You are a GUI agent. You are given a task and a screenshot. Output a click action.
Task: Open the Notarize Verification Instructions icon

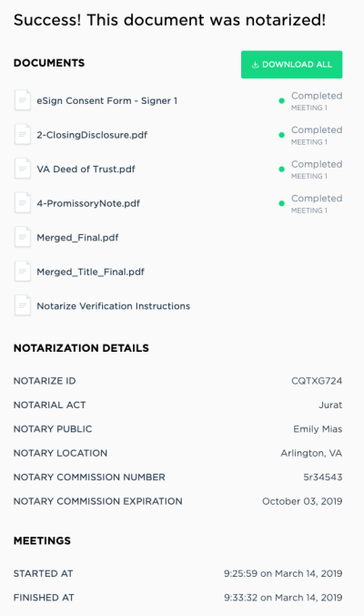[x=23, y=305]
